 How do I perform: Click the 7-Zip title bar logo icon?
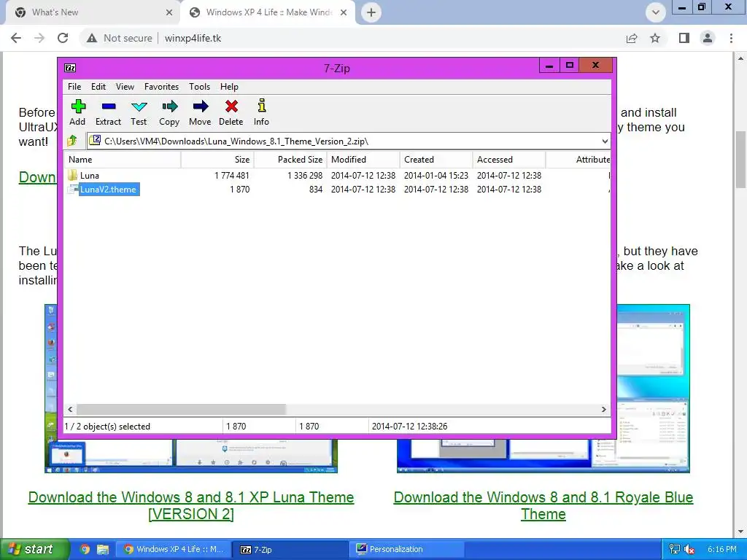tap(70, 68)
